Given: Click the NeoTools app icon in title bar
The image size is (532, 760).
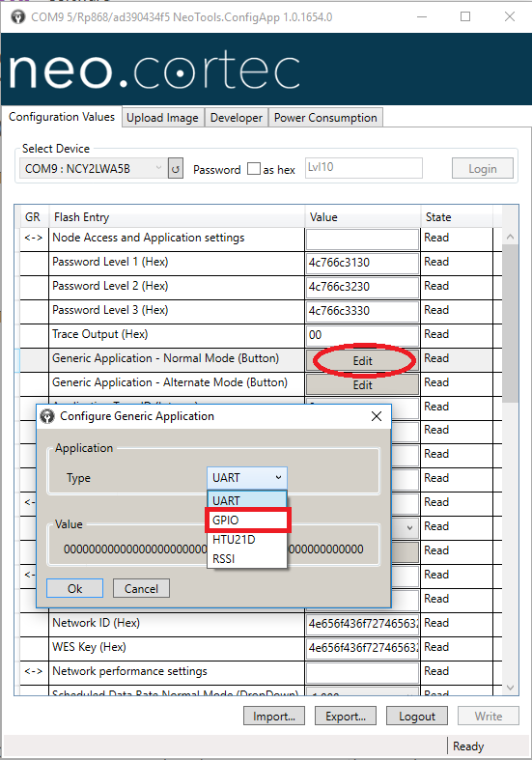Looking at the screenshot, I should (x=18, y=17).
